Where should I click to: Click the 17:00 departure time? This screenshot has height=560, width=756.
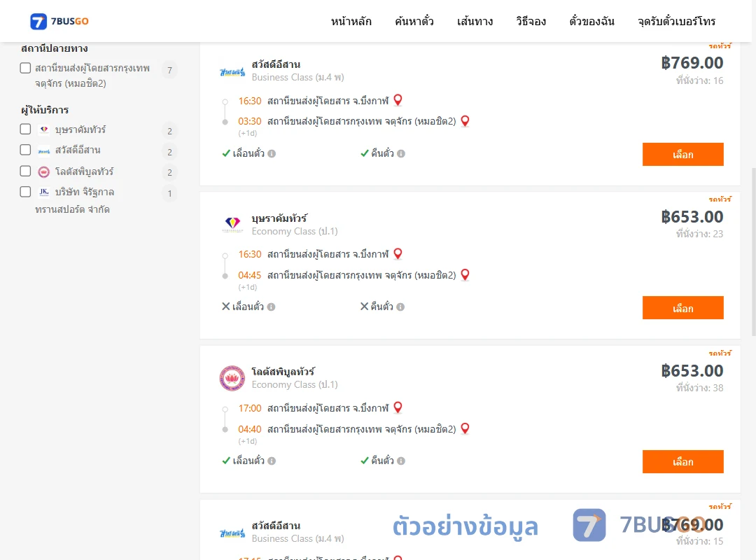(x=250, y=408)
